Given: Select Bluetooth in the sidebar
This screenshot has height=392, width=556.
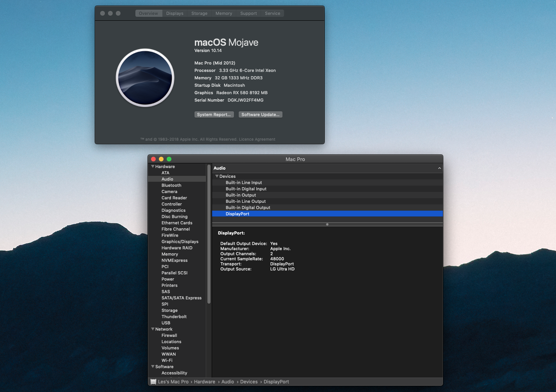Looking at the screenshot, I should pyautogui.click(x=177, y=185).
